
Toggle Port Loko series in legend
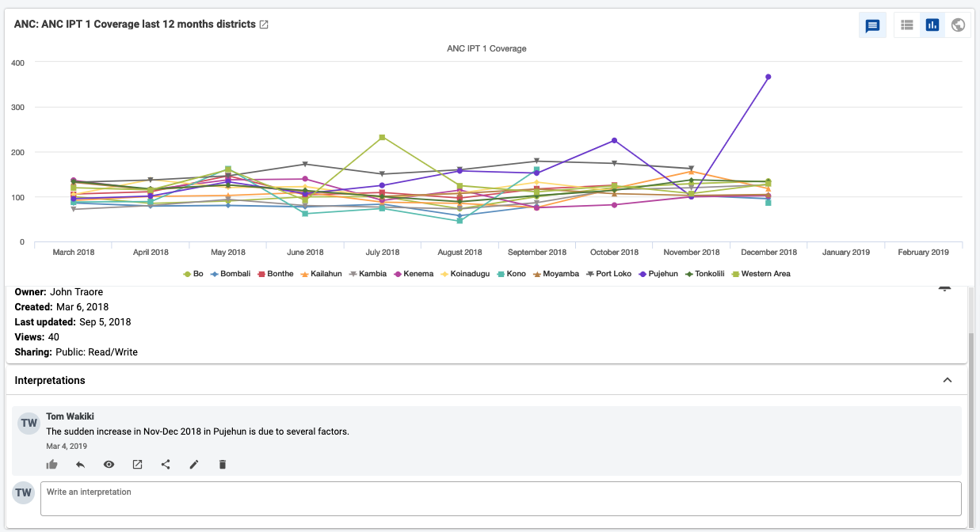point(609,274)
